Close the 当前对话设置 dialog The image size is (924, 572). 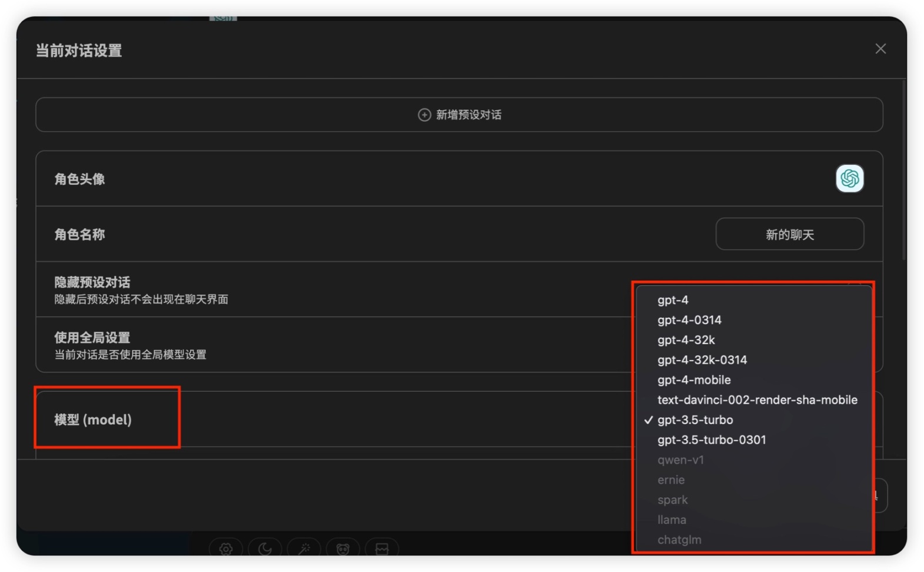(x=880, y=49)
